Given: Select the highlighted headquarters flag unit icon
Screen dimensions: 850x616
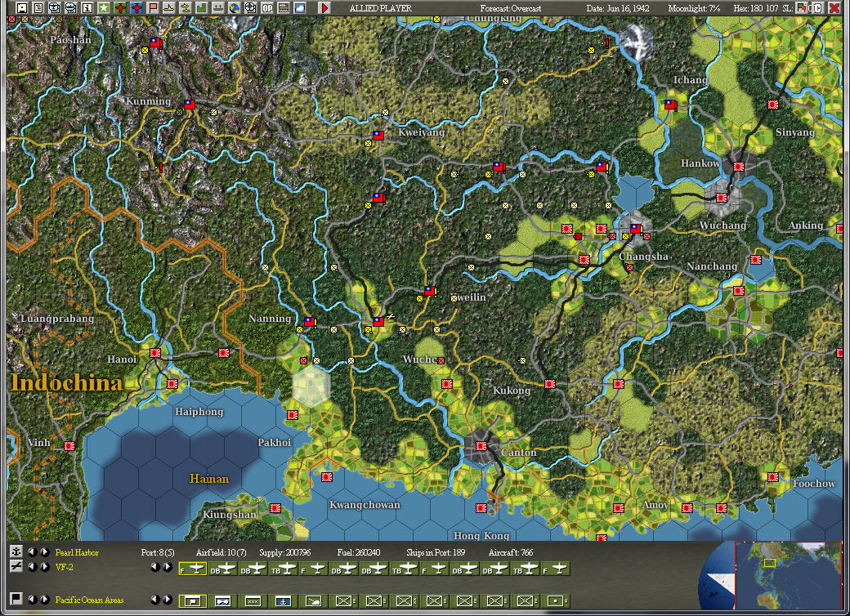Looking at the screenshot, I should coord(193,600).
